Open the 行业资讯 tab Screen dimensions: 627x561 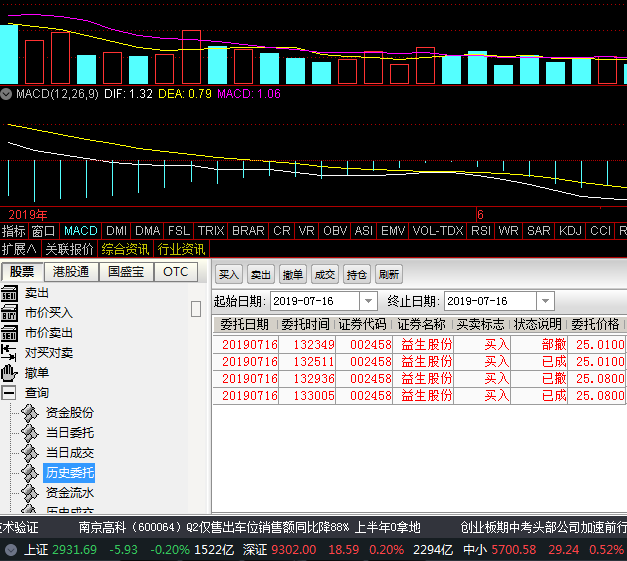(x=181, y=250)
